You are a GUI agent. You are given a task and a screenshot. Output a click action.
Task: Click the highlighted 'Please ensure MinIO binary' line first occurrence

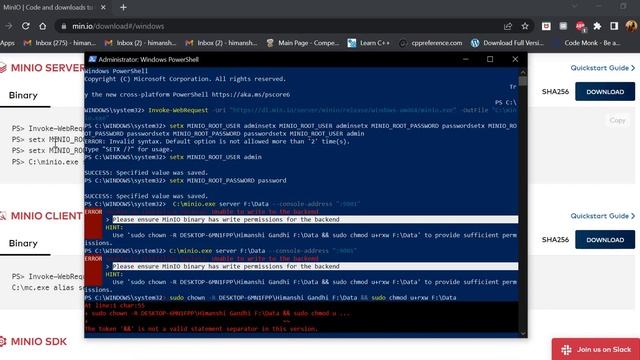coord(315,220)
